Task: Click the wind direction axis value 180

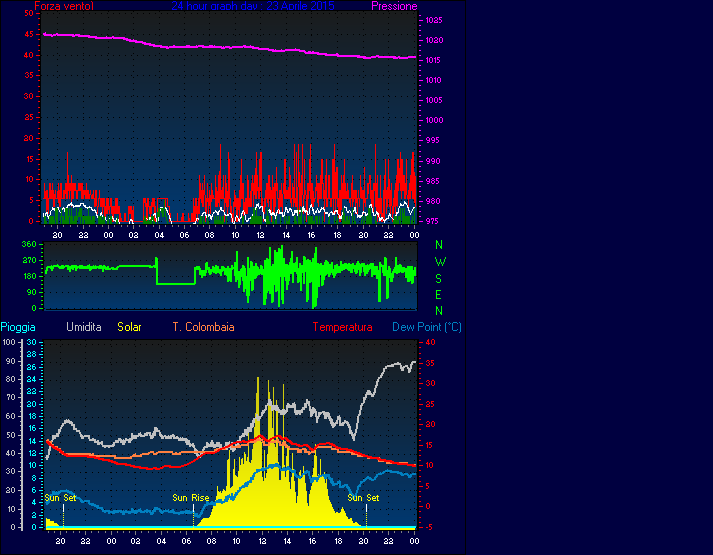Action: (x=29, y=276)
